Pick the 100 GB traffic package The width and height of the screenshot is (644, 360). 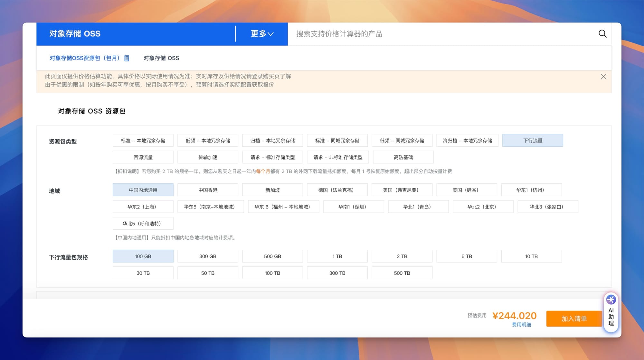143,256
